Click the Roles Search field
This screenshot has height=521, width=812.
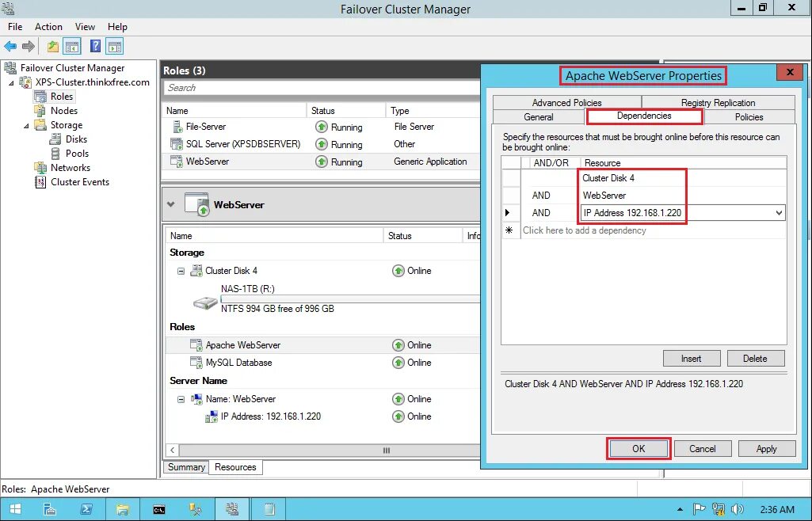[x=322, y=88]
